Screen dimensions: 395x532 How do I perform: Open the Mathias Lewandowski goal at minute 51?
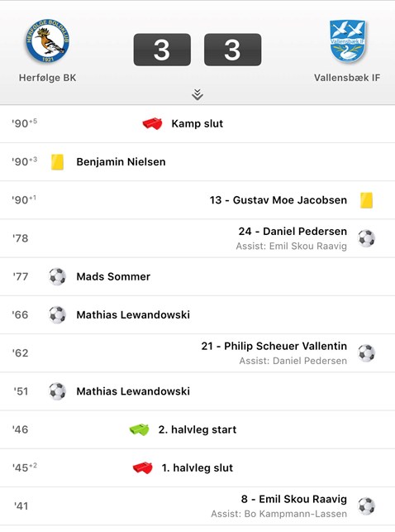click(x=133, y=391)
